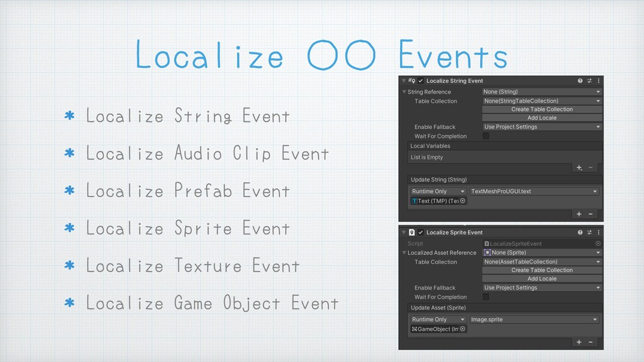Collapse the Localize String Event component

[404, 81]
